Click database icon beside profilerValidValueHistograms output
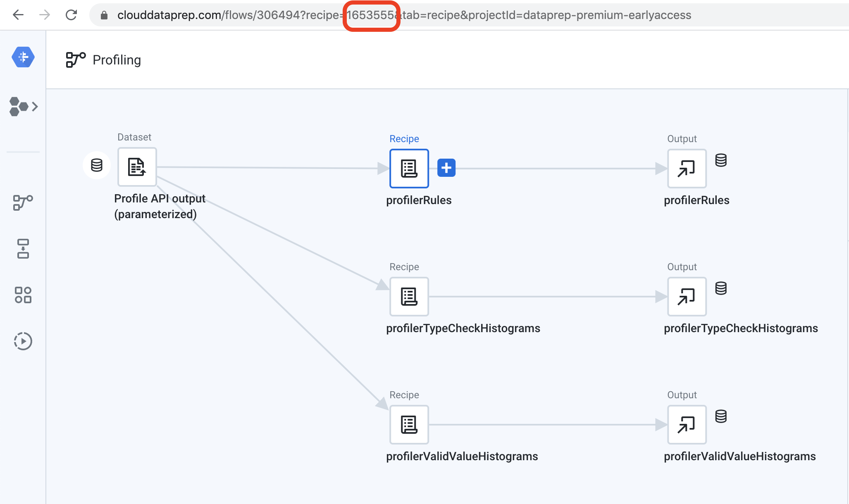The width and height of the screenshot is (849, 504). [721, 416]
